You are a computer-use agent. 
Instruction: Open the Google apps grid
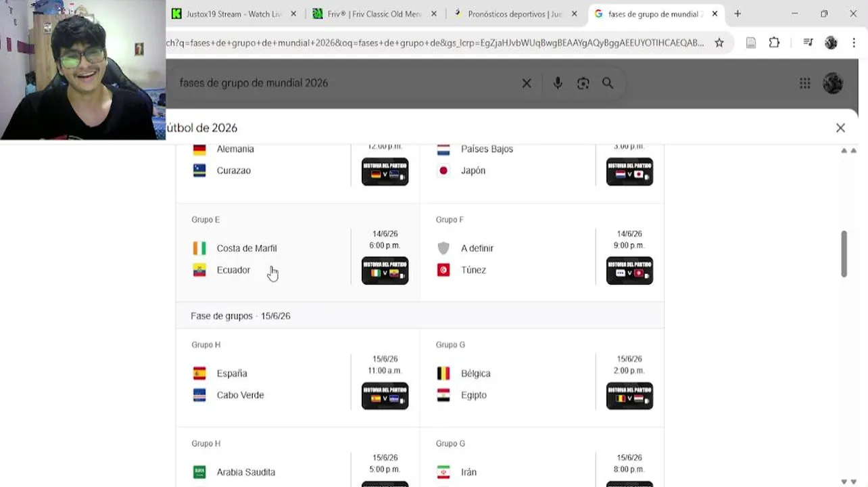coord(804,83)
